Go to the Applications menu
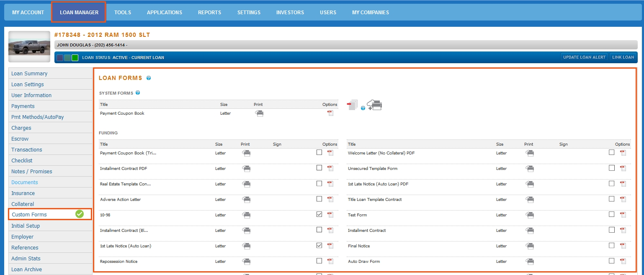The image size is (644, 275). pyautogui.click(x=165, y=13)
